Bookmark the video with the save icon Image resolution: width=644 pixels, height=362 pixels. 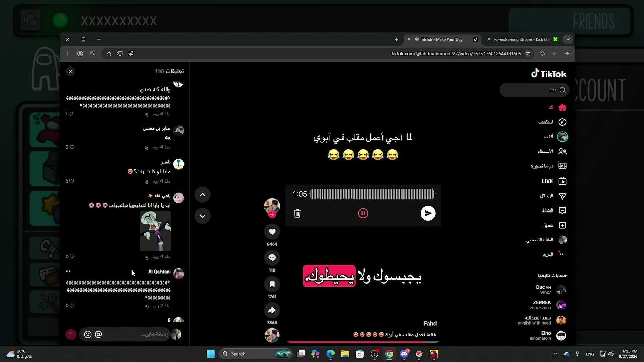(272, 284)
